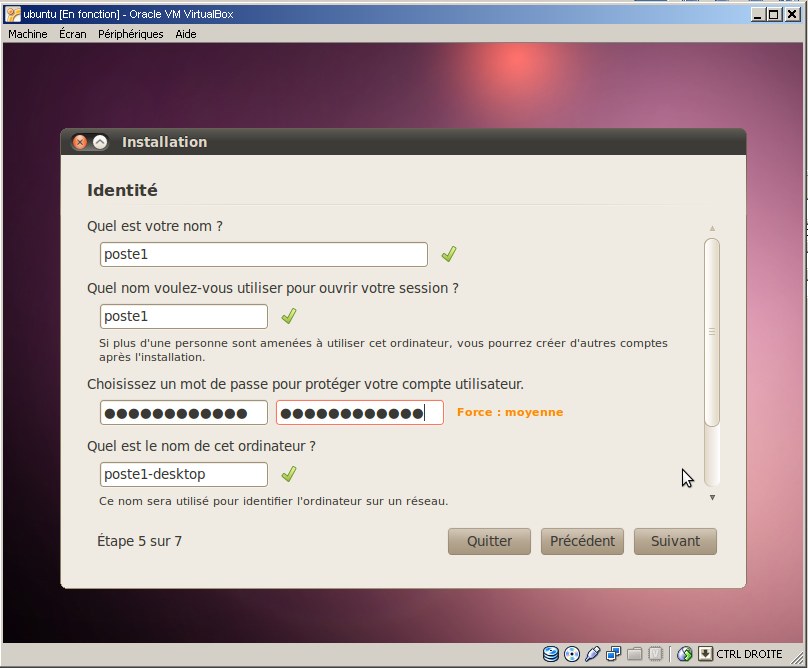The image size is (808, 668).
Task: Click the Suivant button
Action: point(675,541)
